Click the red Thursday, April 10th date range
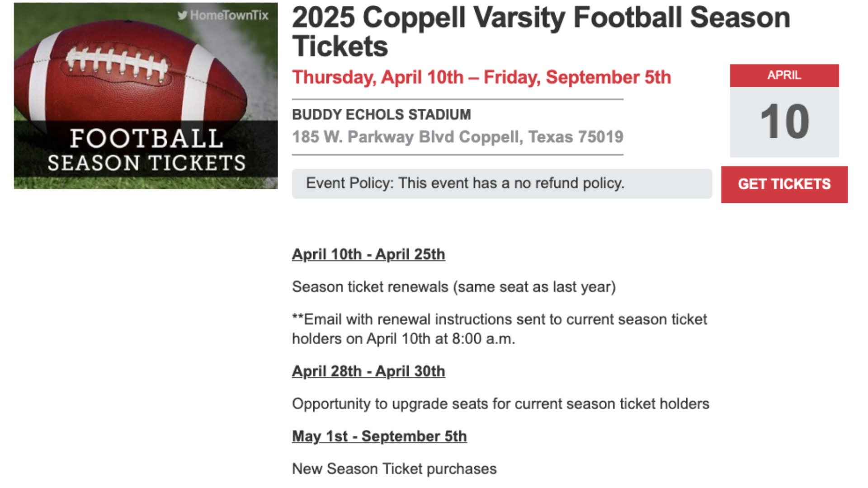The image size is (868, 488). pos(481,77)
